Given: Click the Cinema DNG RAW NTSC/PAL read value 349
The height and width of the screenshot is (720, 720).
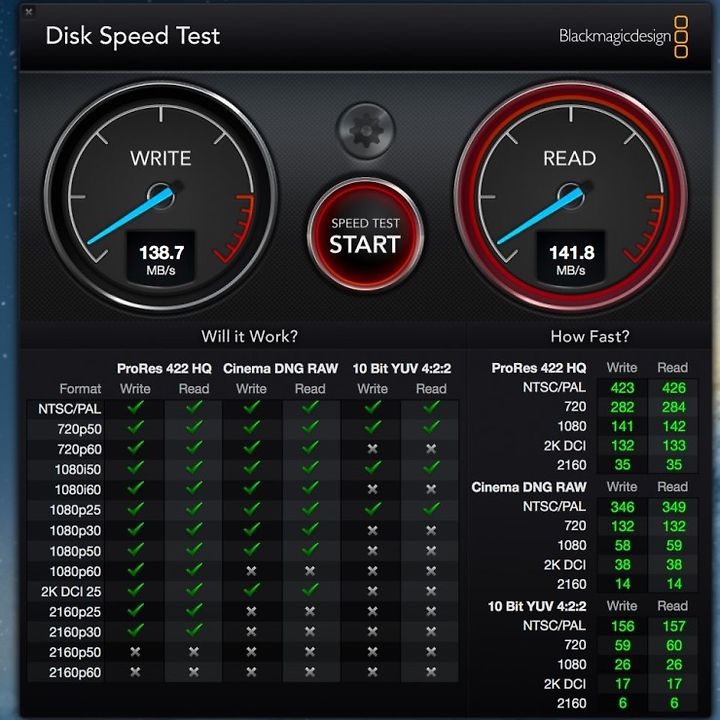Looking at the screenshot, I should [x=674, y=507].
